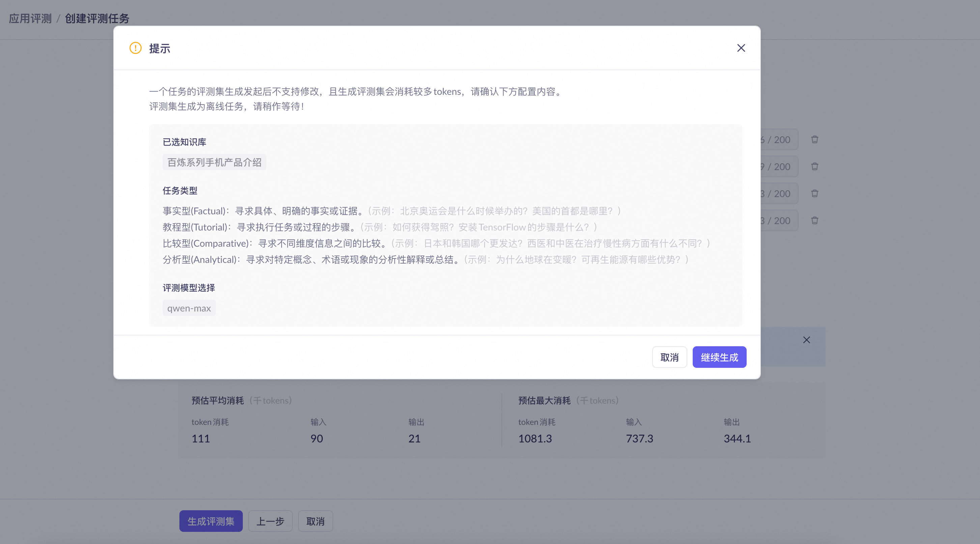Click the 创建评测任务 breadcrumb
The width and height of the screenshot is (980, 544).
(x=97, y=18)
